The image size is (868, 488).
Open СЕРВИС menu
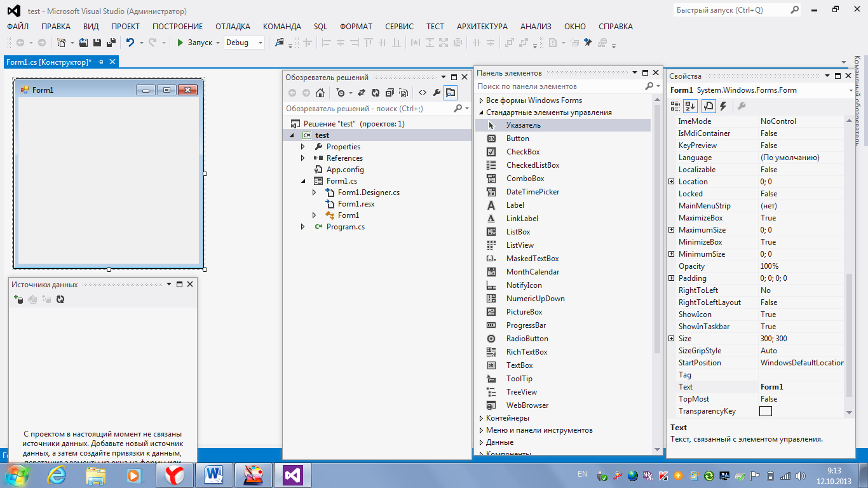click(399, 27)
